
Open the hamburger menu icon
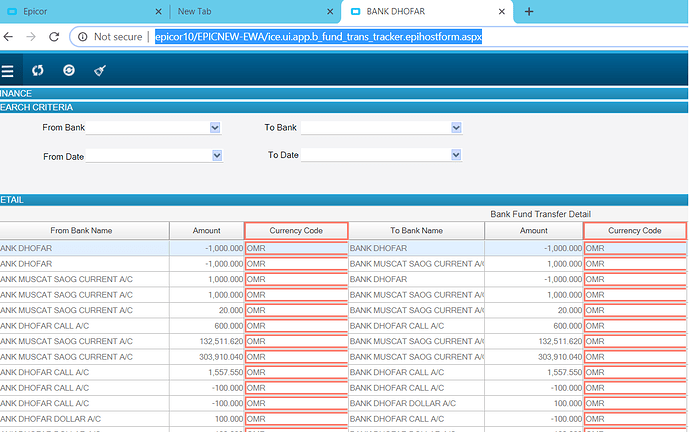point(7,71)
